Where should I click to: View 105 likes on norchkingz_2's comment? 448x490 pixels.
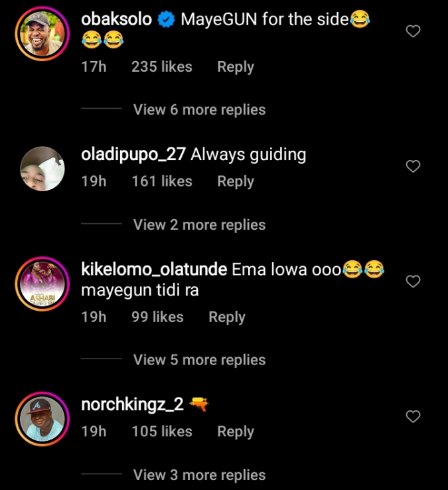(162, 432)
